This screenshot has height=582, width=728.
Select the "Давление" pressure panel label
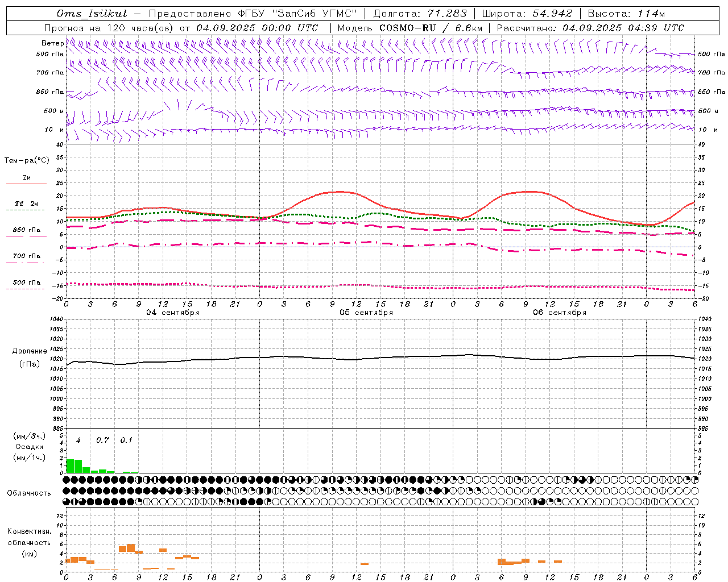click(30, 351)
